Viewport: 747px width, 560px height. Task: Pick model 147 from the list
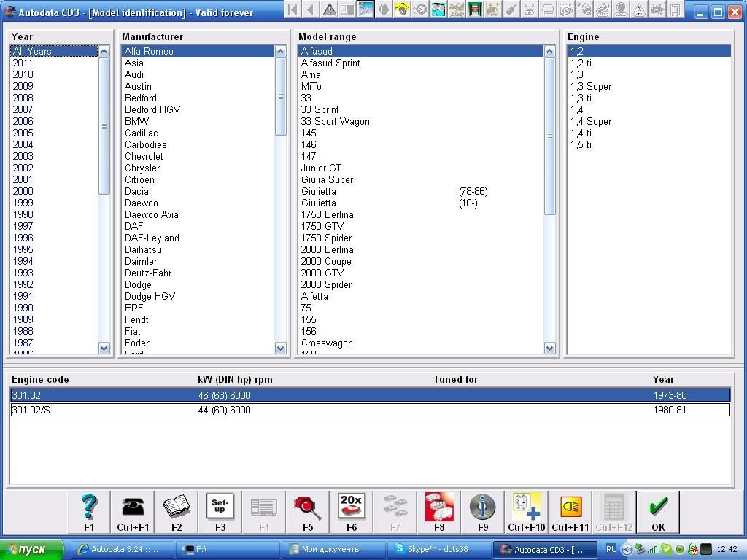(x=421, y=156)
